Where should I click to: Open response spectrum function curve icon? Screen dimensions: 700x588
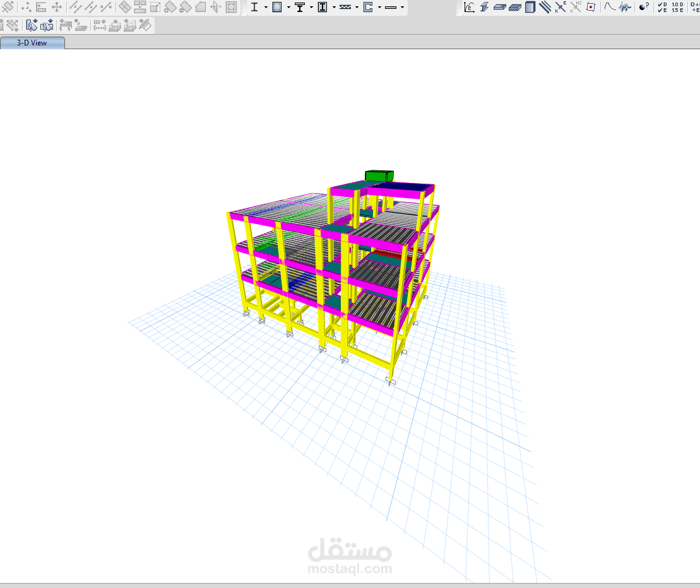[610, 7]
